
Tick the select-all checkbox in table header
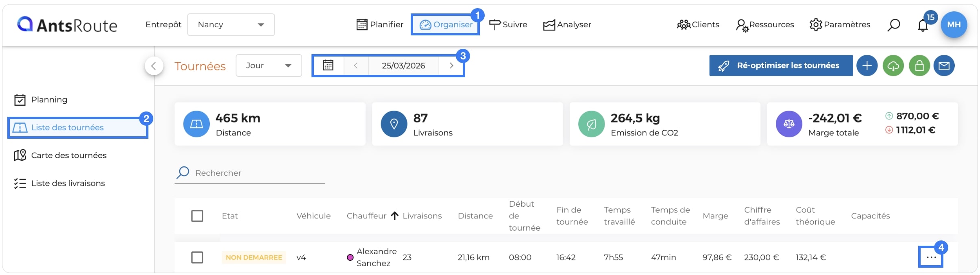197,216
